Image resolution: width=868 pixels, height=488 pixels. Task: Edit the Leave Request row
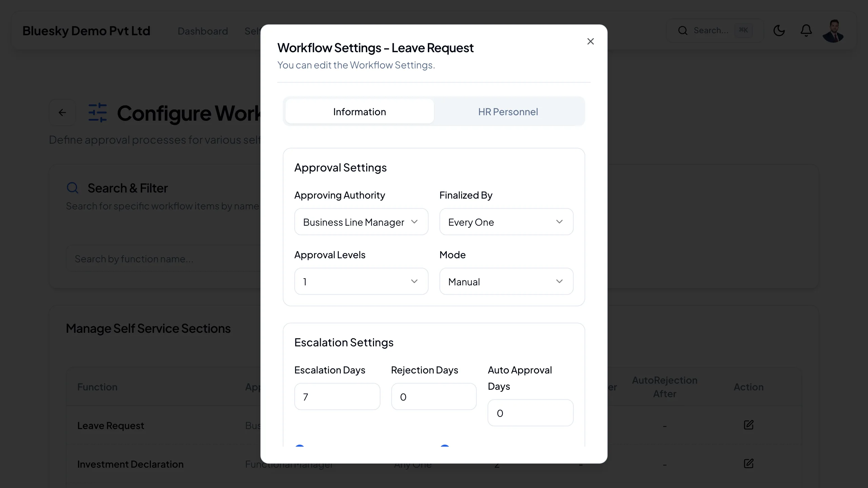(748, 425)
